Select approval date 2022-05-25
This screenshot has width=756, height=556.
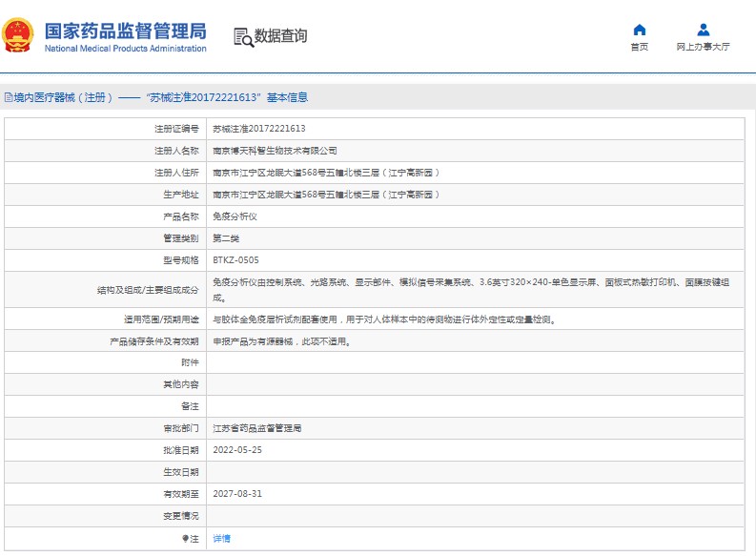click(237, 450)
